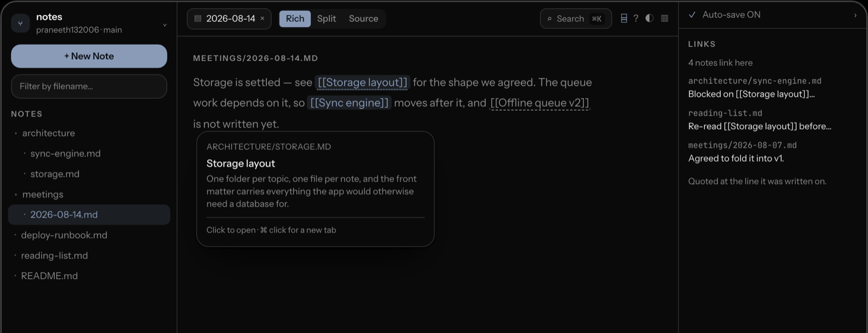Viewport: 868px width, 333px height.
Task: Open deploy-runbook.md note
Action: (64, 235)
